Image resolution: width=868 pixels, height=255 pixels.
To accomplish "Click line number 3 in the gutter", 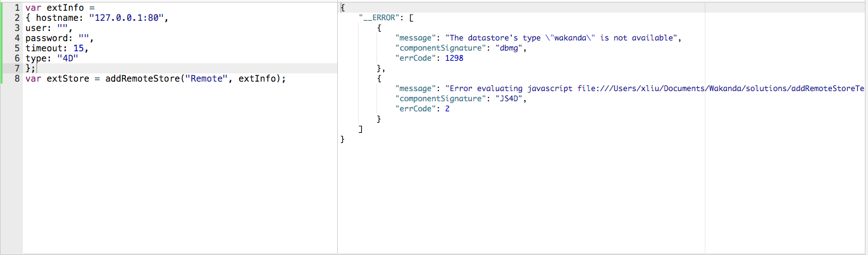I will [x=18, y=28].
